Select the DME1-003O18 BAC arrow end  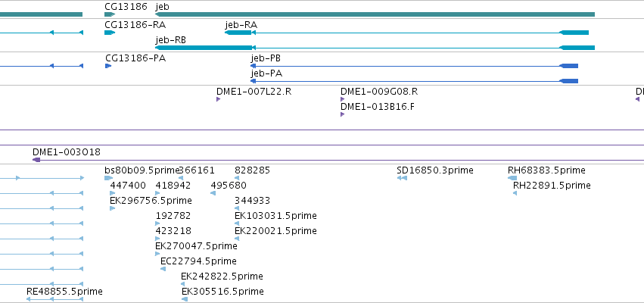pos(36,160)
